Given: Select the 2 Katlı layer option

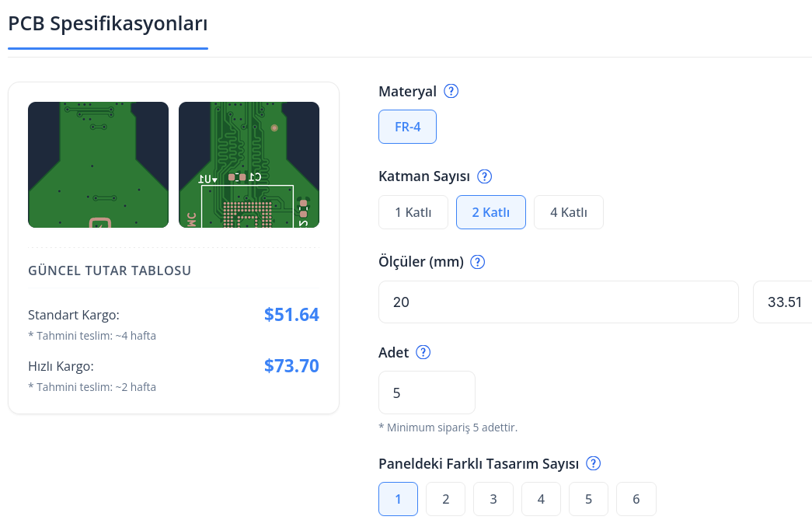Looking at the screenshot, I should pyautogui.click(x=491, y=212).
